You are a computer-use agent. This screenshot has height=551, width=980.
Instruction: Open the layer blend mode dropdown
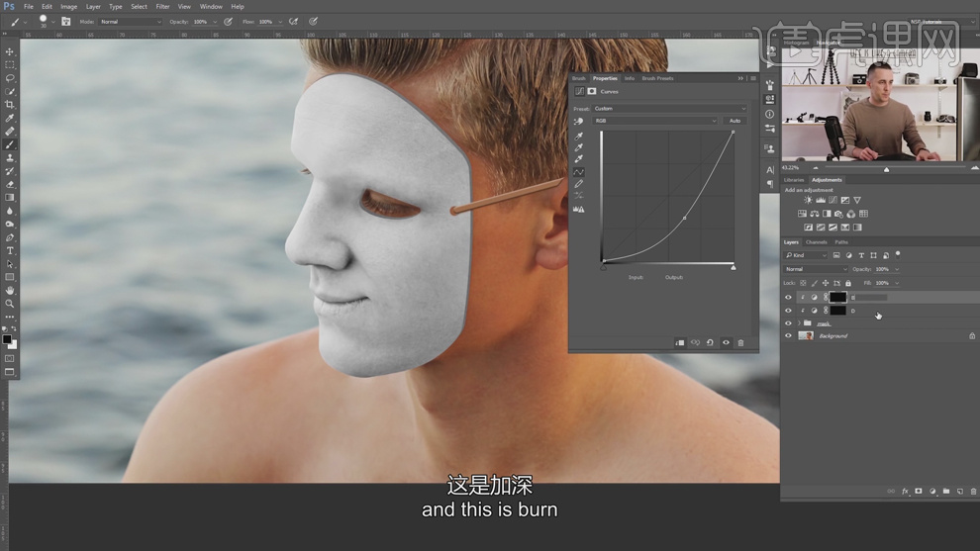(x=816, y=269)
